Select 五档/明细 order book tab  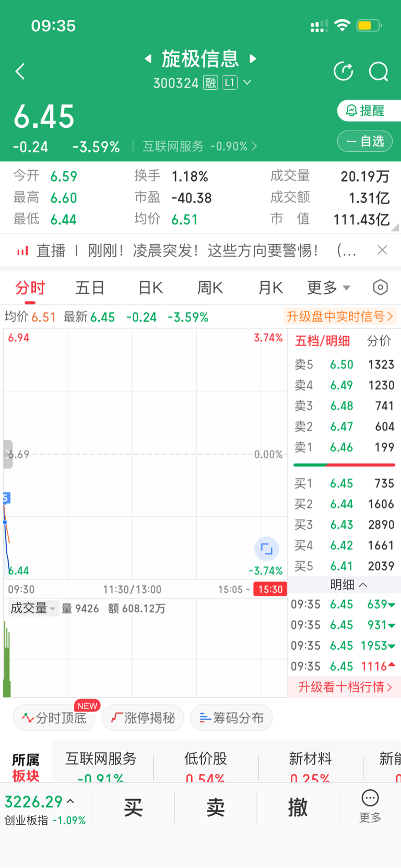(x=322, y=341)
